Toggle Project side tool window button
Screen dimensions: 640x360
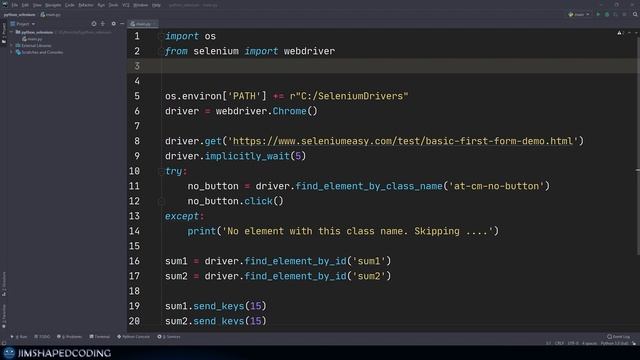click(x=4, y=33)
